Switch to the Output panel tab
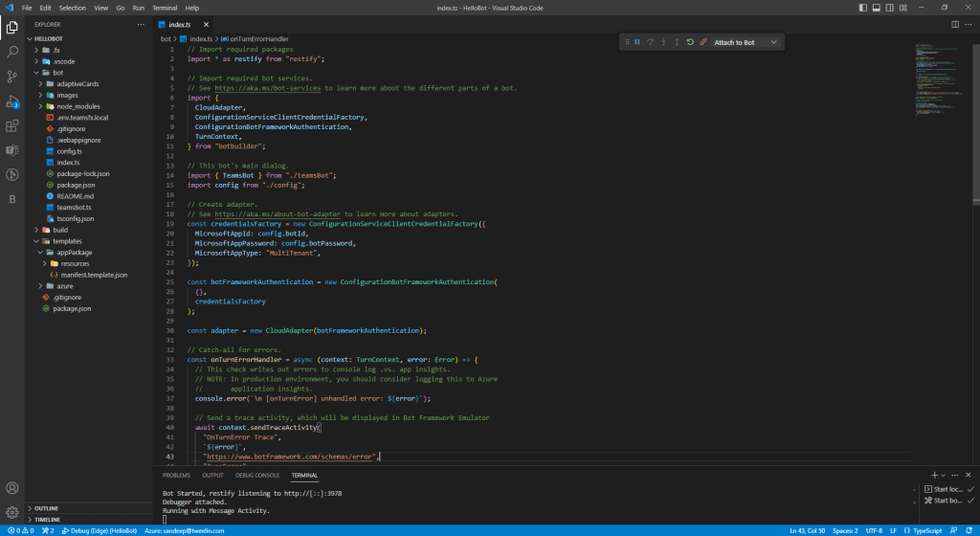Viewport: 980px width, 536px height. point(212,476)
